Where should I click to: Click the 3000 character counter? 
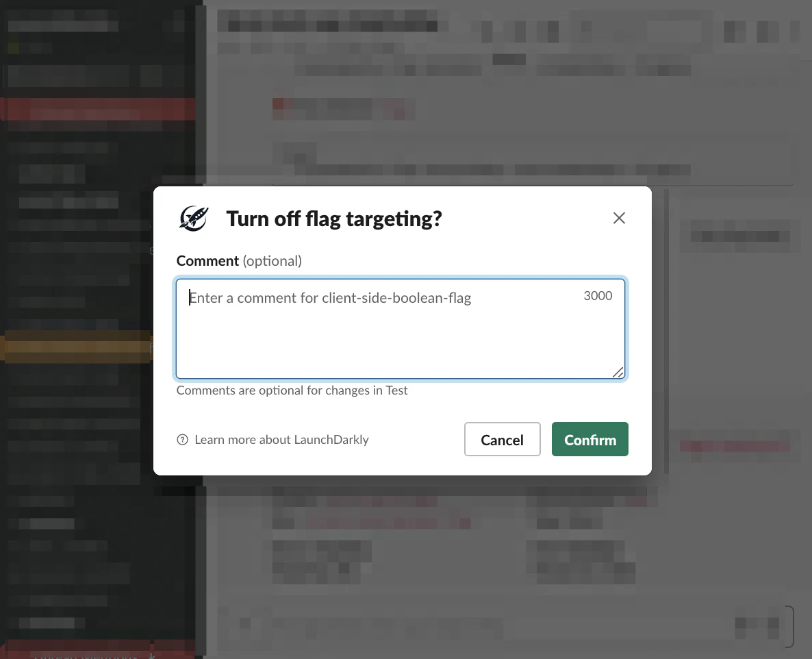pyautogui.click(x=598, y=296)
